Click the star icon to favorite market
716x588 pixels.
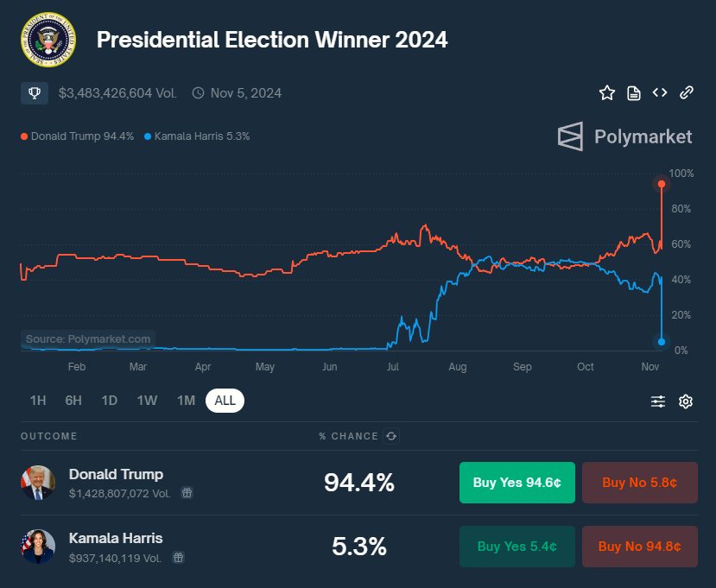coord(607,92)
